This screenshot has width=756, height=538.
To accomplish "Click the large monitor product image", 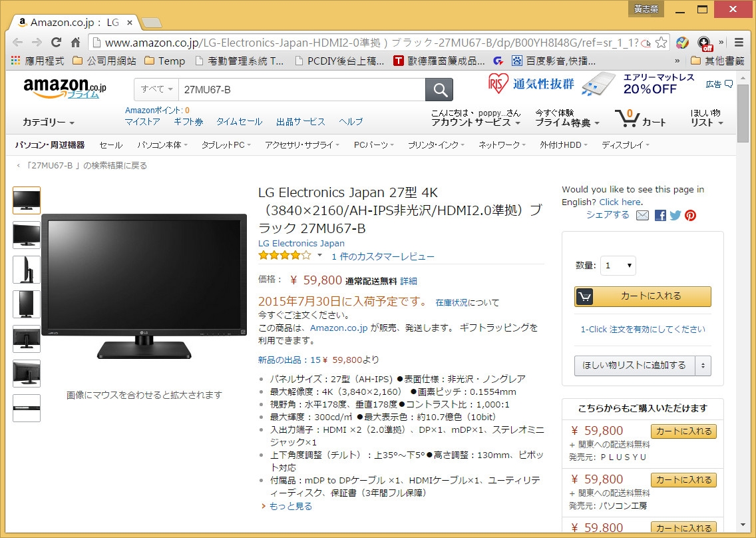I will coord(144,286).
